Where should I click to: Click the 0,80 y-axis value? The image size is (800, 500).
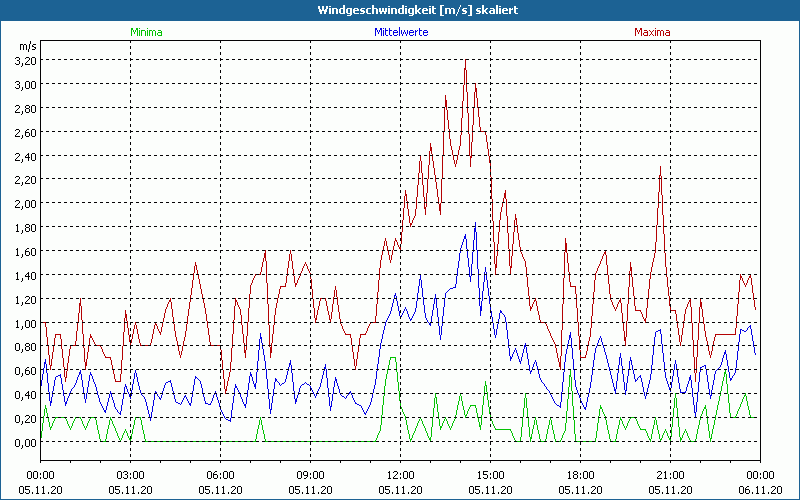pos(26,347)
